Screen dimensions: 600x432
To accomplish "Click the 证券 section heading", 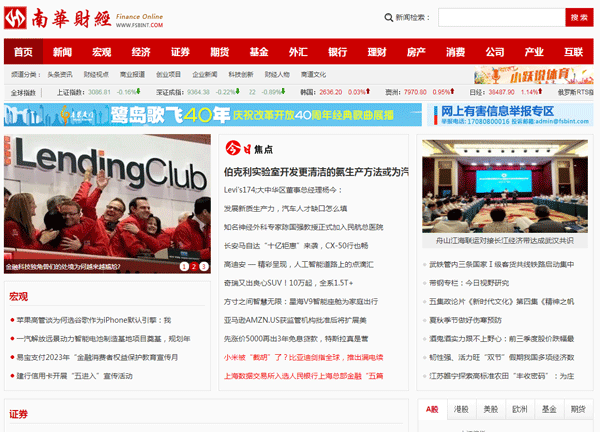I will click(18, 414).
